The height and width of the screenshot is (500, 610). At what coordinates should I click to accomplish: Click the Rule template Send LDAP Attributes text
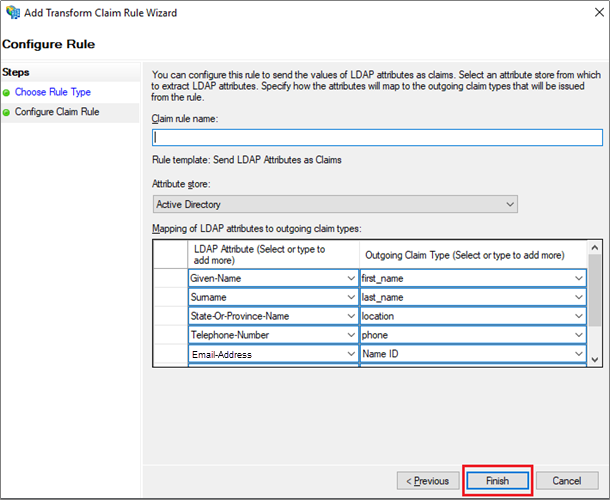[x=247, y=160]
